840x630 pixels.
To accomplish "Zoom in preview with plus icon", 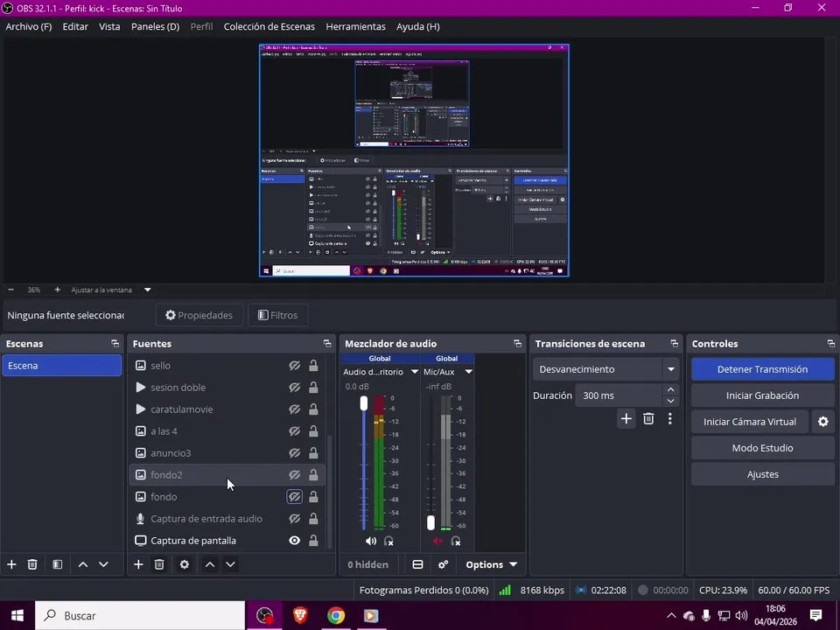I will [58, 290].
